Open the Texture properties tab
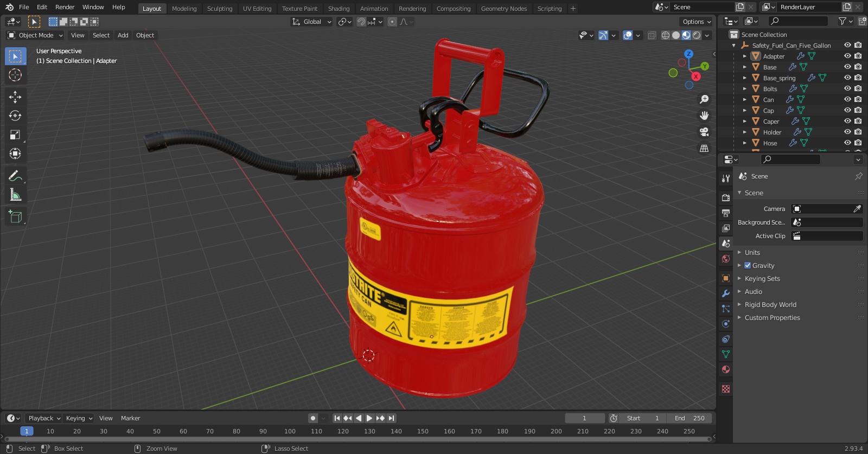 [726, 389]
